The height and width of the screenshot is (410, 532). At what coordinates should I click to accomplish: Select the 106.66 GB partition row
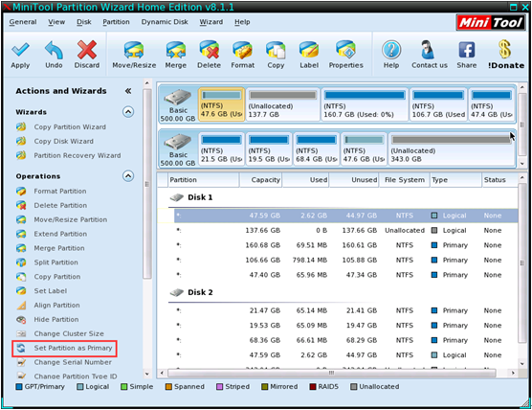click(338, 260)
